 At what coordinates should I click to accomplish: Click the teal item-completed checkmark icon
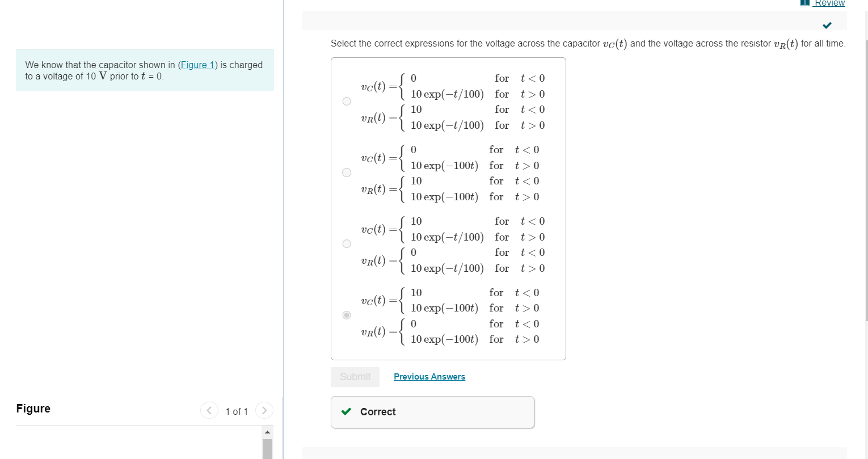pos(827,25)
